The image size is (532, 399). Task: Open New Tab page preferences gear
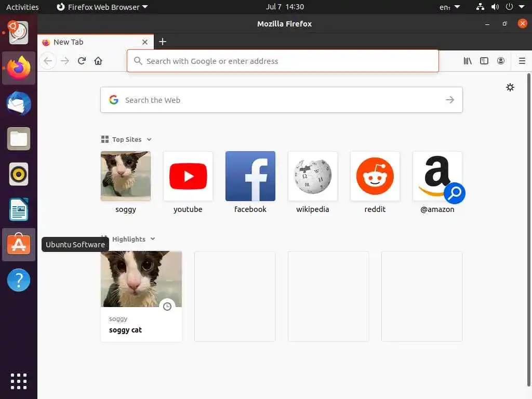pyautogui.click(x=510, y=87)
